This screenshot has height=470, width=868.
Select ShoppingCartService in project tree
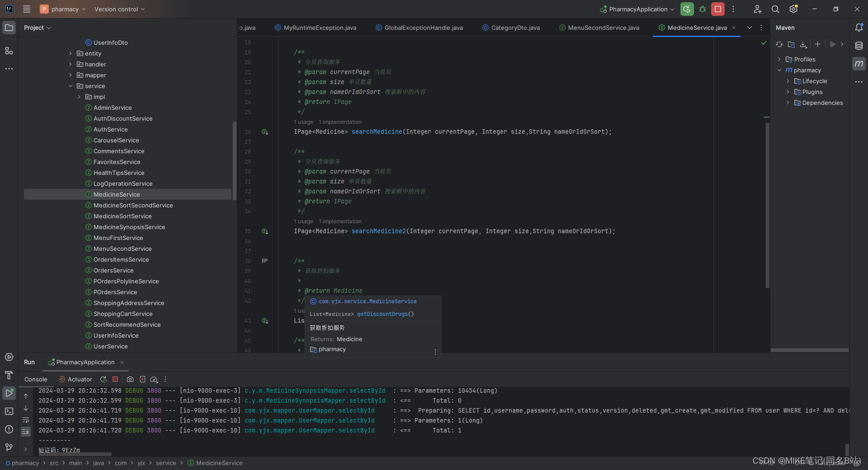[x=123, y=314]
